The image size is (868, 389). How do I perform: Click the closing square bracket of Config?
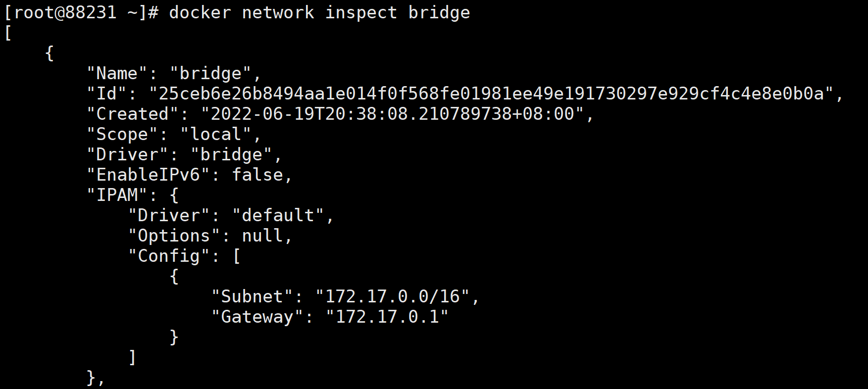132,357
